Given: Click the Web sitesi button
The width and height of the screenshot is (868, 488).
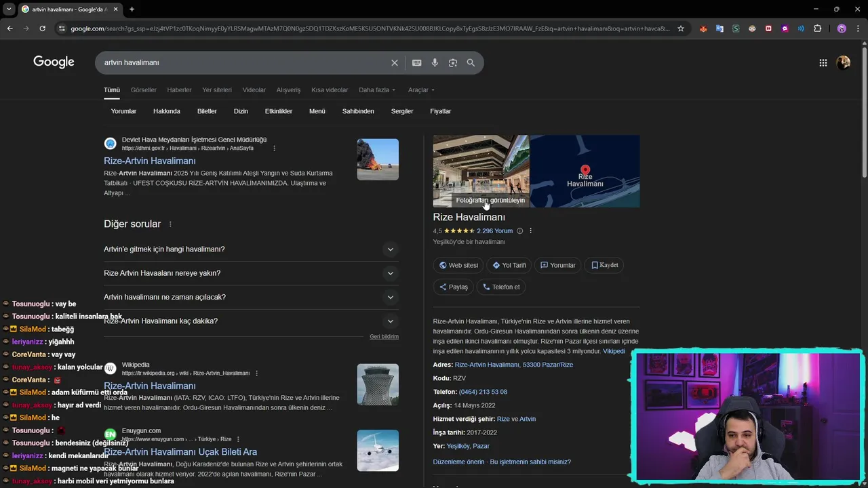Looking at the screenshot, I should click(x=458, y=265).
